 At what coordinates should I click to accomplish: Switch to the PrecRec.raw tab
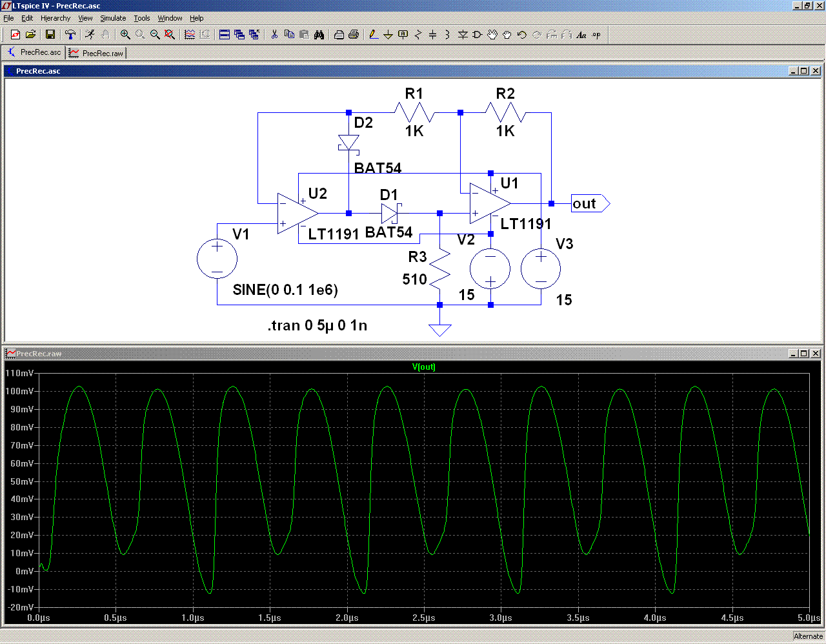coord(97,53)
